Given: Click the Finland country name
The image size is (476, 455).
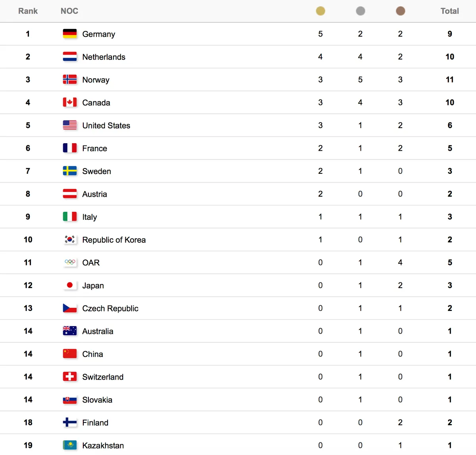Looking at the screenshot, I should 95,422.
